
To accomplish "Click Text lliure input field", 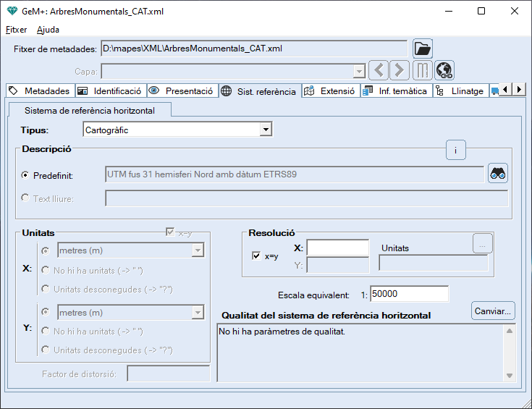I will 307,198.
